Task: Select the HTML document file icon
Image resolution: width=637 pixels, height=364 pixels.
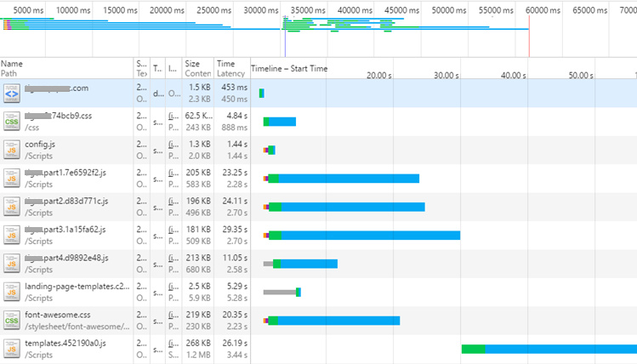Action: (12, 94)
